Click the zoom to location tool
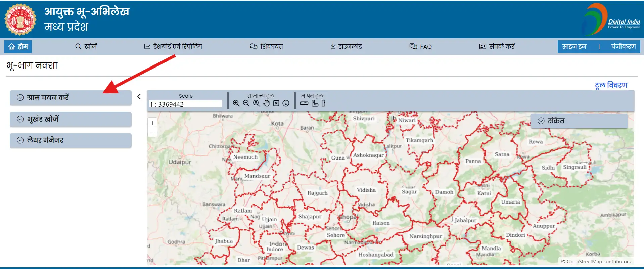Viewport: 644px width, 269px height. [x=256, y=103]
